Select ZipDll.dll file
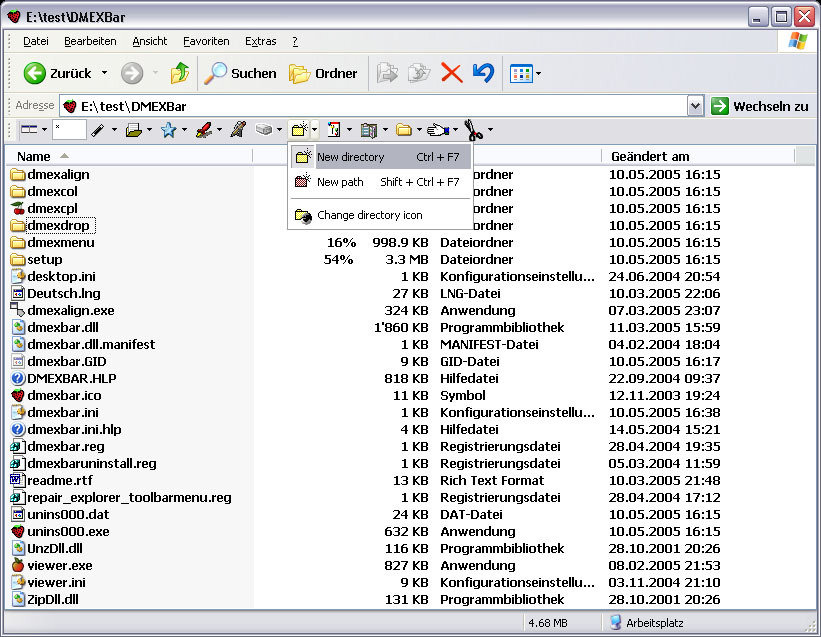 [x=45, y=599]
